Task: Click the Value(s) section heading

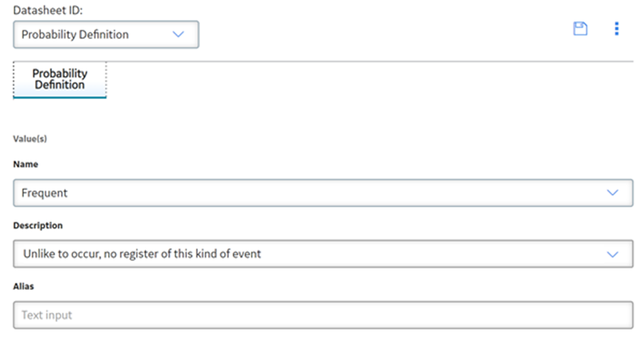Action: 30,138
